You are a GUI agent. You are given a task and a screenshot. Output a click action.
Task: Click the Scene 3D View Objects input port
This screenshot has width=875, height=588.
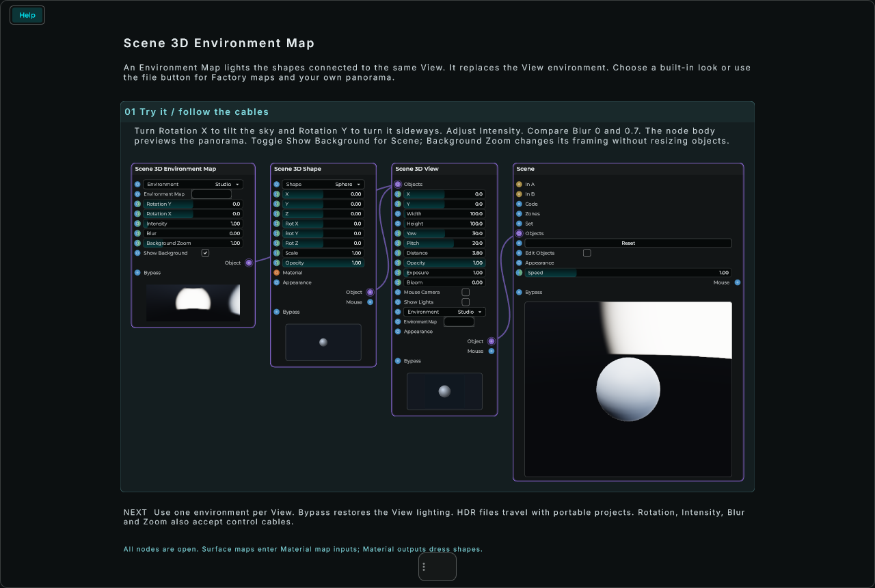tap(398, 184)
